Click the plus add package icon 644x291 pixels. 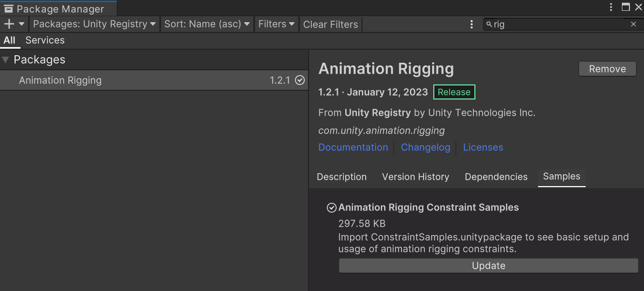pyautogui.click(x=9, y=24)
